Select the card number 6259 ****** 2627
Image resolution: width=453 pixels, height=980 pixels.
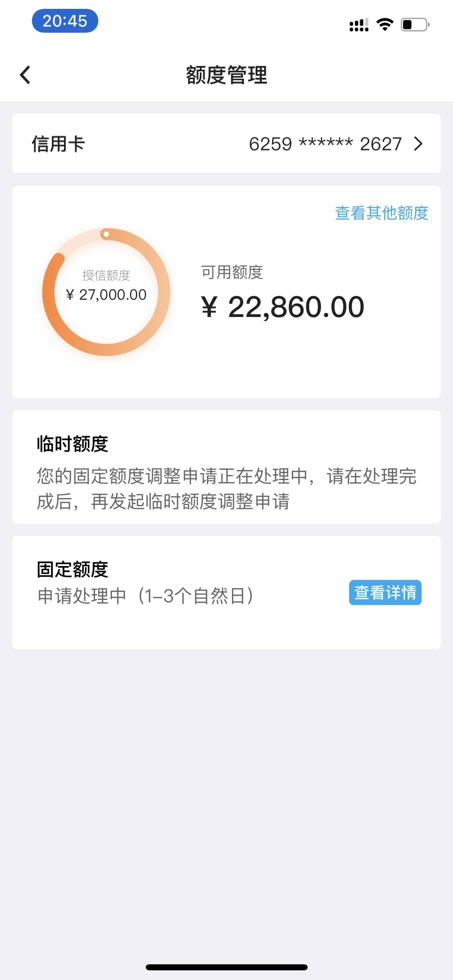[x=325, y=144]
